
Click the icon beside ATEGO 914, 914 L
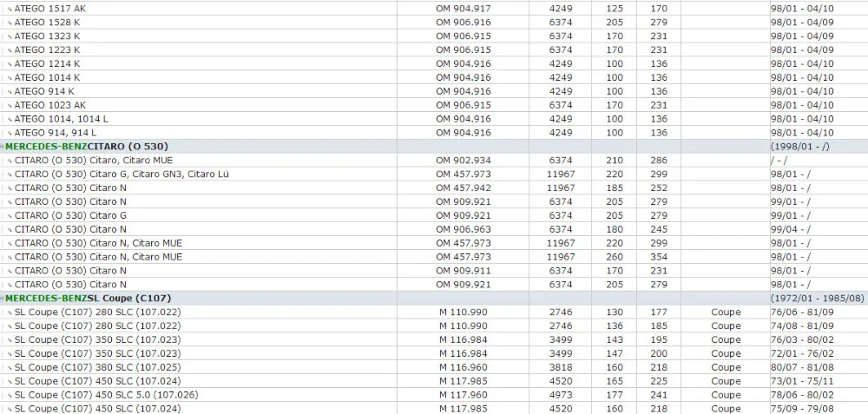click(x=10, y=134)
